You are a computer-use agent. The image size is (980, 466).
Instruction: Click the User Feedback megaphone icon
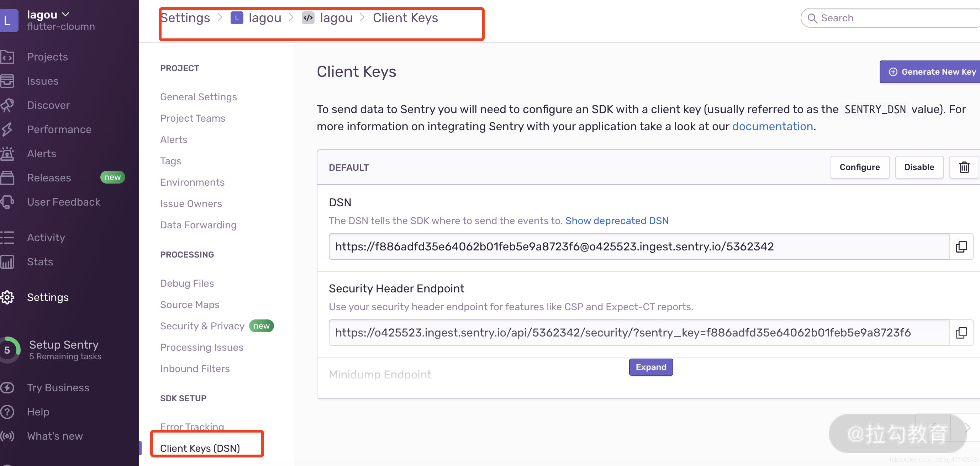(x=7, y=202)
